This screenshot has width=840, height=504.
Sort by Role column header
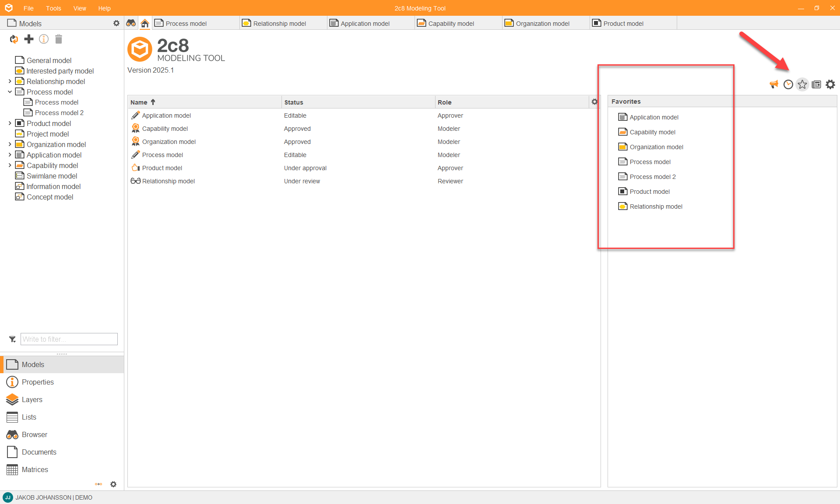coord(512,102)
